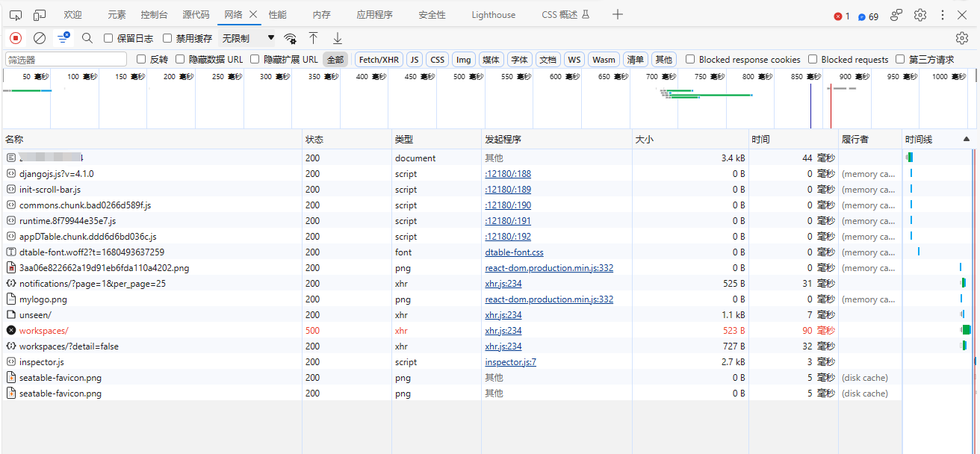Open the blue issues badge showing 69

[x=868, y=16]
